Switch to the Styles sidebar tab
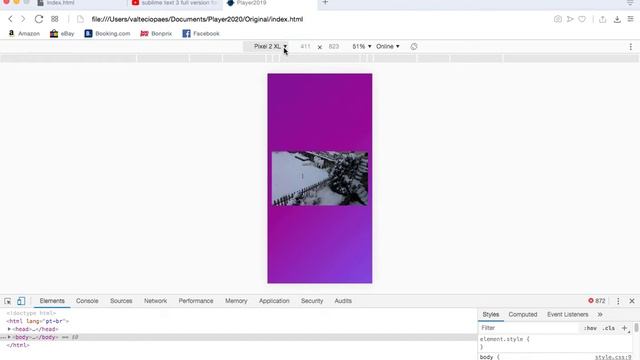This screenshot has width=640, height=360. click(491, 314)
